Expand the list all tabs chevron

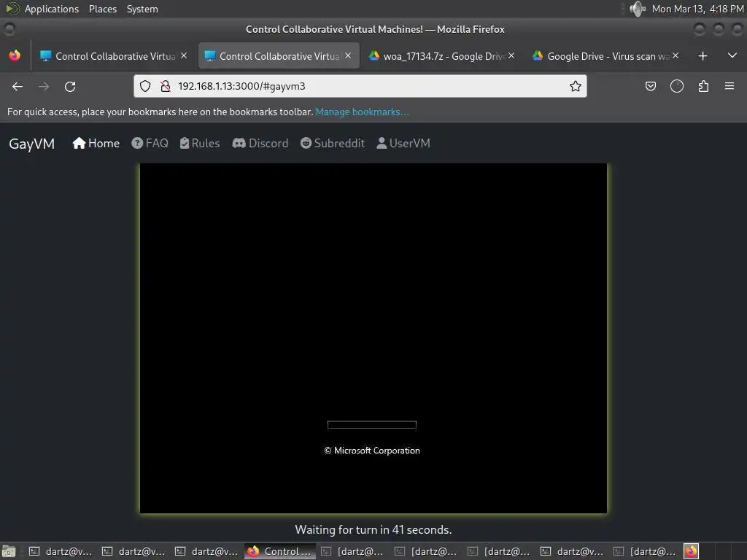(x=732, y=55)
